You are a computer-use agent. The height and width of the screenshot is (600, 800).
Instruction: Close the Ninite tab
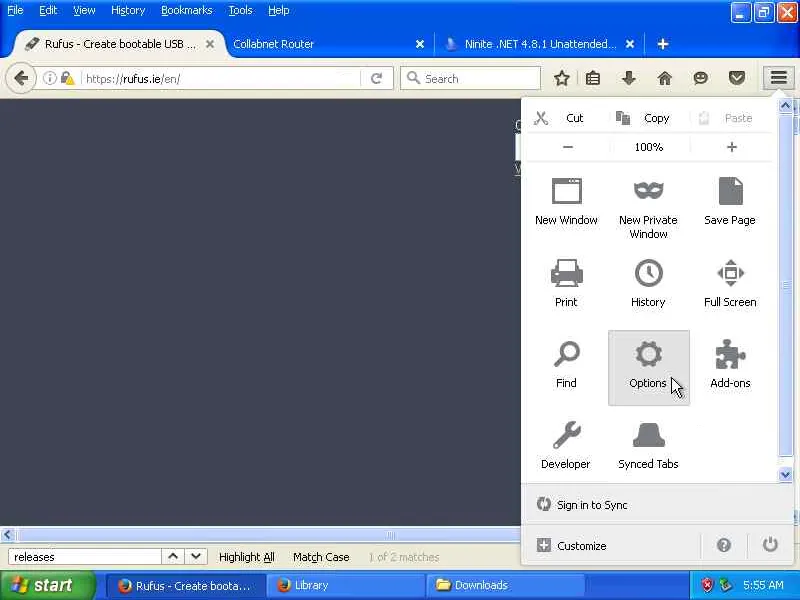tap(630, 44)
